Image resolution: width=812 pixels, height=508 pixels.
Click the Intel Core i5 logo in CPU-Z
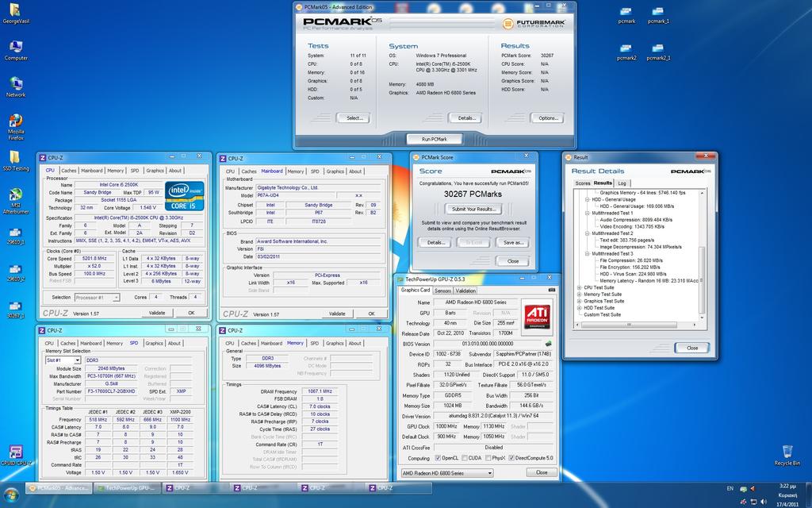[184, 197]
